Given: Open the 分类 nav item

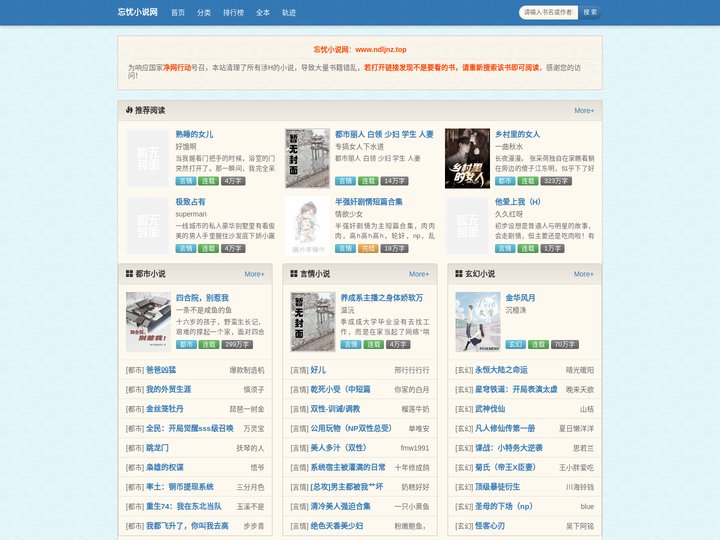Looking at the screenshot, I should tap(203, 12).
